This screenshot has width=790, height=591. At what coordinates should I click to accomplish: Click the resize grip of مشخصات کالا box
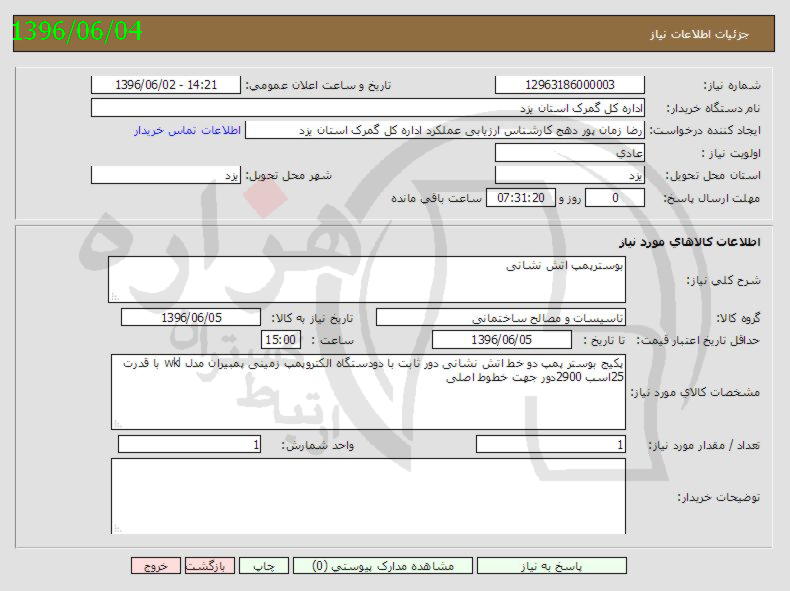(118, 423)
